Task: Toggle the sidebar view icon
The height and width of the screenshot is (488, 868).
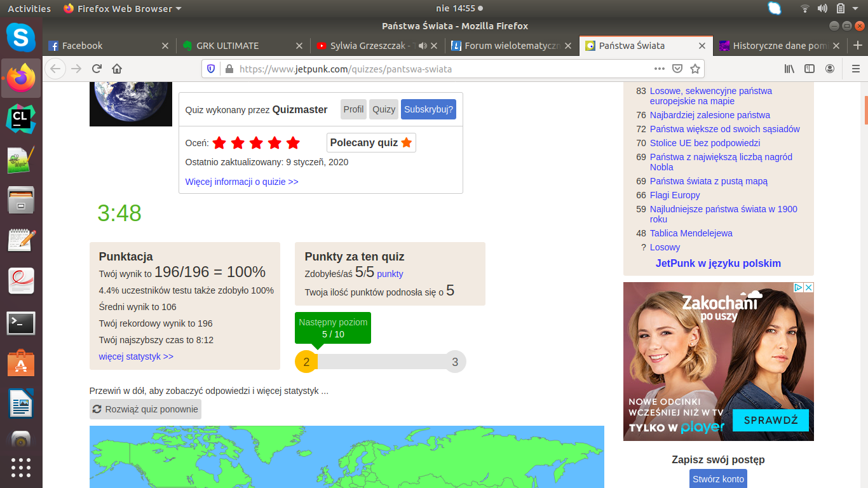Action: 810,69
